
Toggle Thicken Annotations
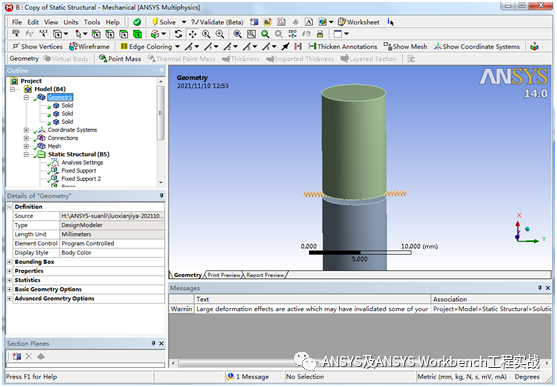343,47
